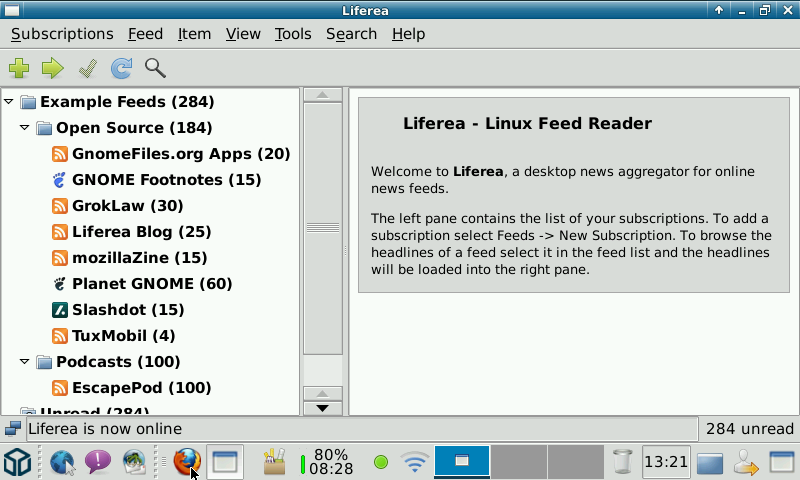The width and height of the screenshot is (800, 480).
Task: Click the GnomeFiles.org Apps feed icon
Action: click(60, 154)
